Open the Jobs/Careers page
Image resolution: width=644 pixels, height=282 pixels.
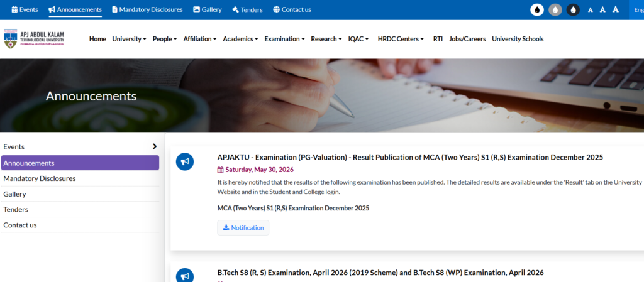tap(467, 39)
